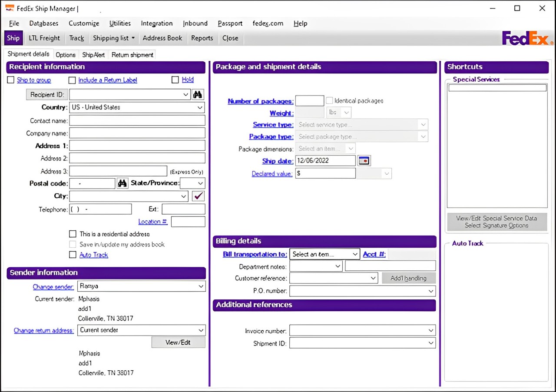Open the Change return address dropdown
Screen dimensions: 556x392
click(x=200, y=330)
